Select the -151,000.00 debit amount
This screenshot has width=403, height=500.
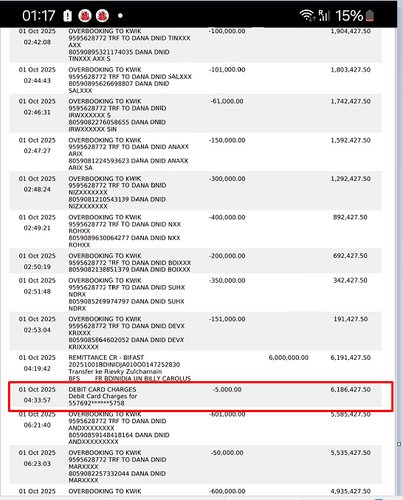[x=227, y=319]
